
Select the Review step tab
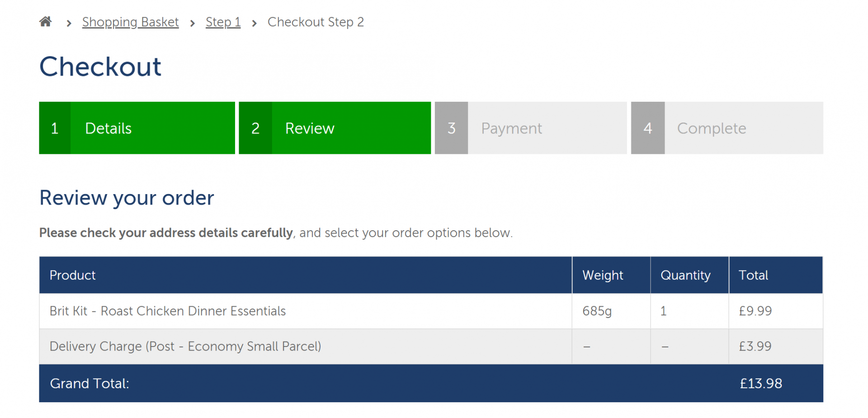tap(335, 128)
